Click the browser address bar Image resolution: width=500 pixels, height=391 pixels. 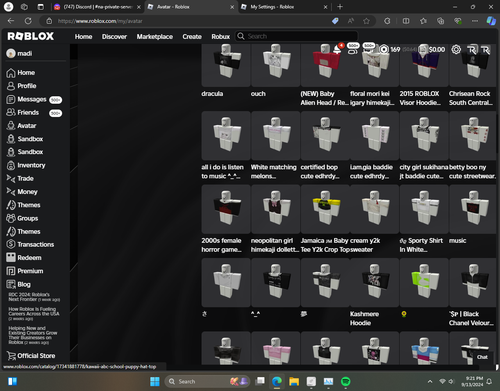(187, 21)
